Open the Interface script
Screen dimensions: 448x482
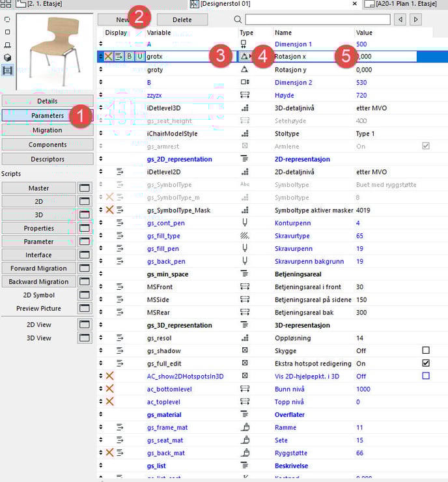[x=38, y=255]
